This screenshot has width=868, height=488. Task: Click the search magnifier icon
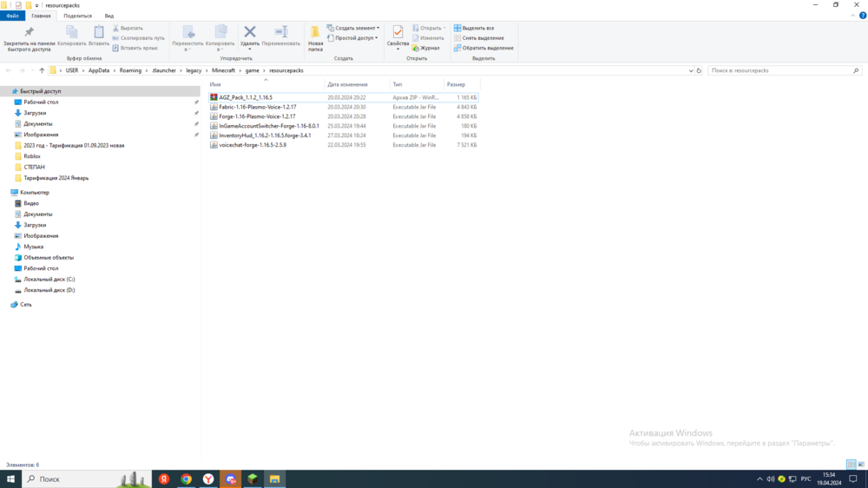[x=856, y=70]
